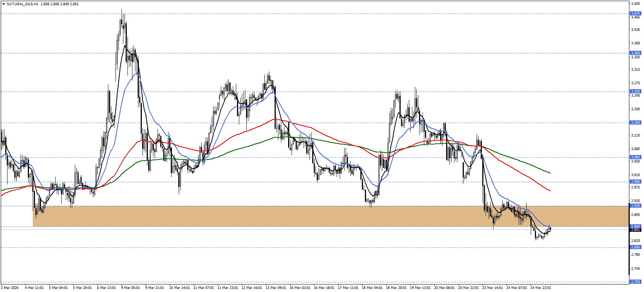Select the 2.700 price label at bottom
Image resolution: width=644 pixels, height=292 pixels.
[x=635, y=281]
